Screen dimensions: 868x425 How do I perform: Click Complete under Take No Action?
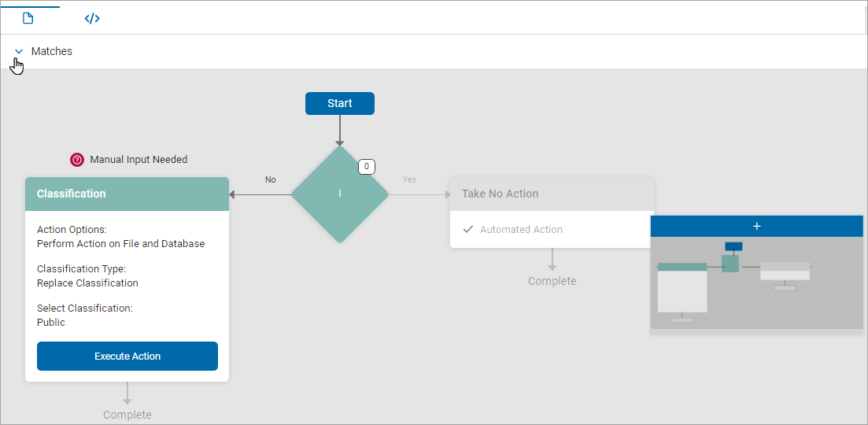coord(552,281)
